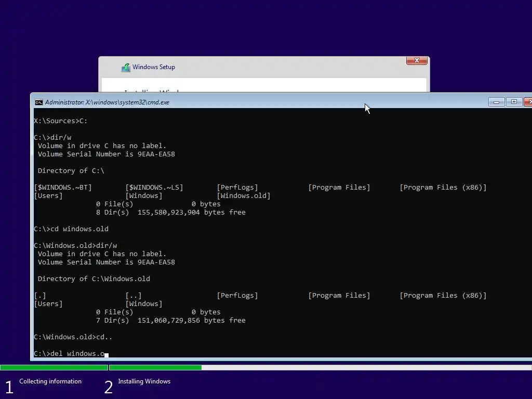This screenshot has height=399, width=532.
Task: Click the Installing Windows progress bar
Action: 320,367
